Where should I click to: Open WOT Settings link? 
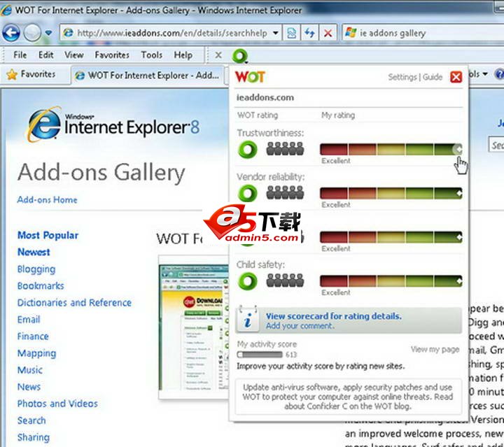tap(402, 77)
